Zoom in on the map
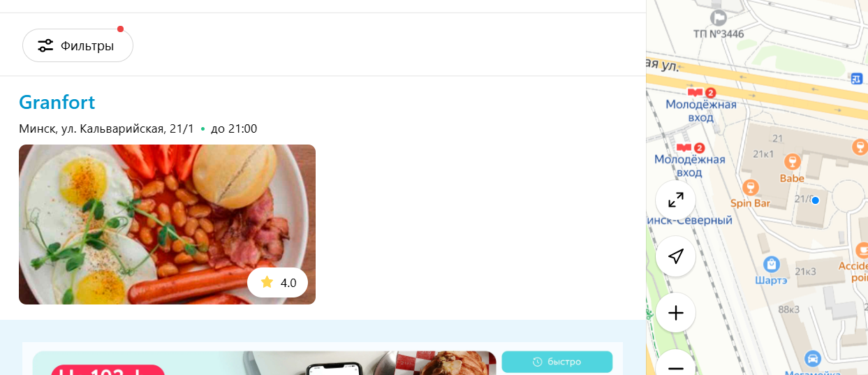868x375 pixels. tap(675, 313)
